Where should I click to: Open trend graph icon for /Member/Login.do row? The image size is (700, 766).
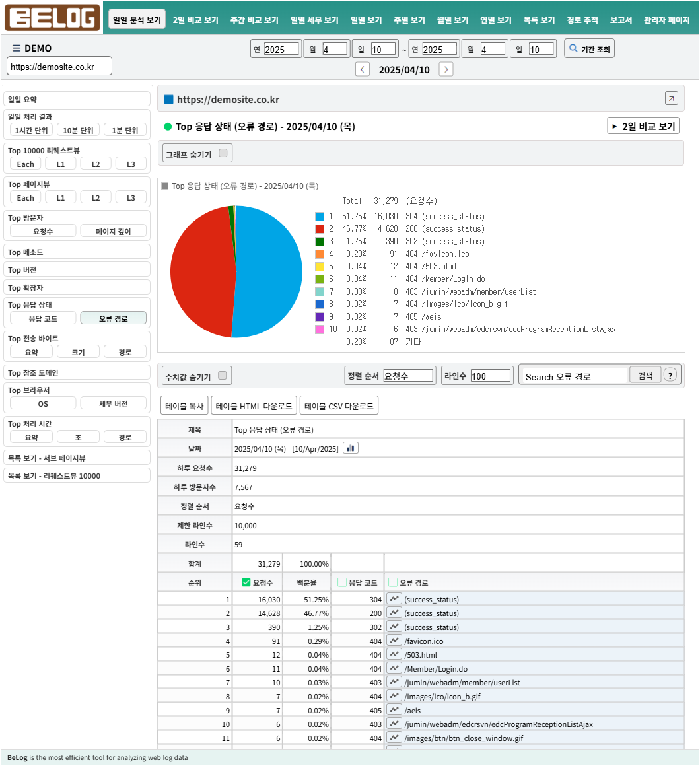(x=394, y=668)
